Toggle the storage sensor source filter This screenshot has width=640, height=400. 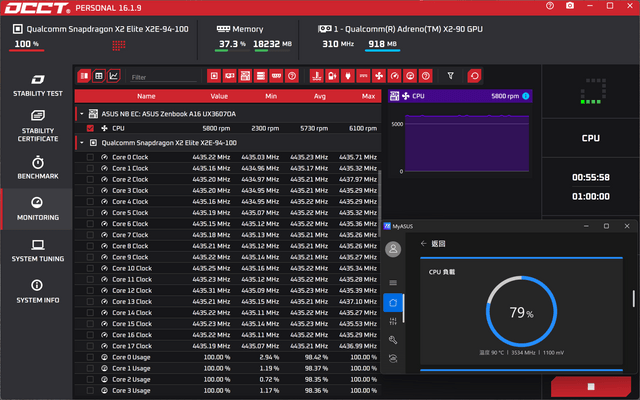pyautogui.click(x=260, y=76)
